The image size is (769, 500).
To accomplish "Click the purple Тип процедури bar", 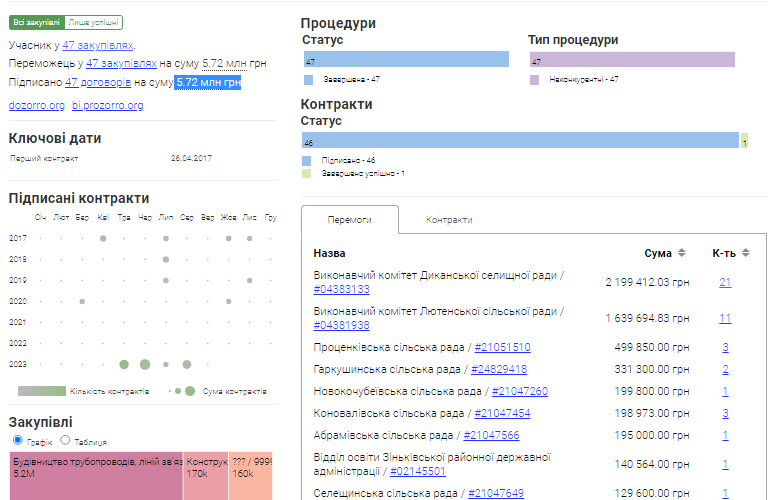I will 631,60.
